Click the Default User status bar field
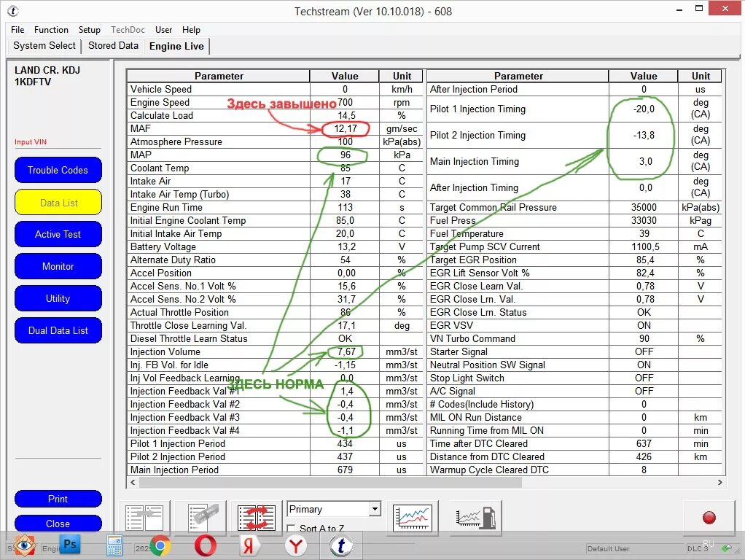 click(x=634, y=548)
